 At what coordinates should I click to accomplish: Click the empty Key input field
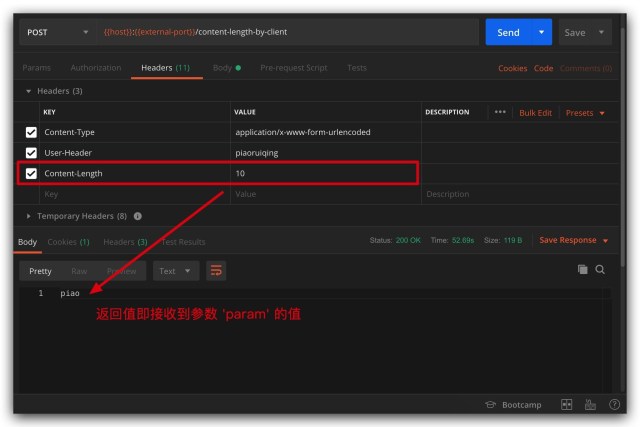pyautogui.click(x=135, y=194)
